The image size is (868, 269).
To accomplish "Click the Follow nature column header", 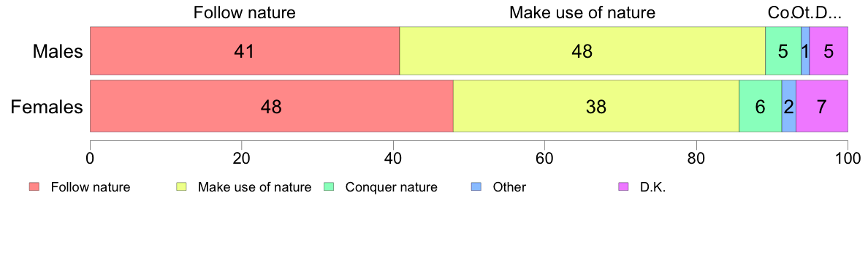I will pos(244,12).
